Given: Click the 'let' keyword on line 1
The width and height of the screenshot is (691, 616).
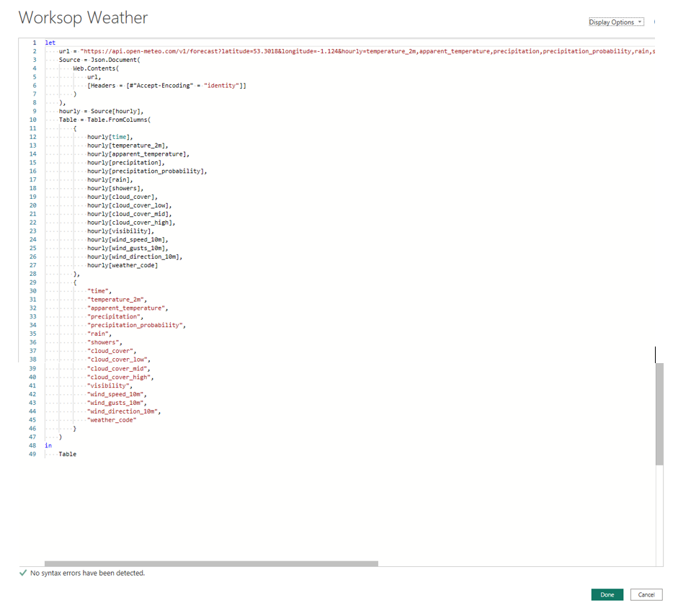Looking at the screenshot, I should tap(49, 43).
